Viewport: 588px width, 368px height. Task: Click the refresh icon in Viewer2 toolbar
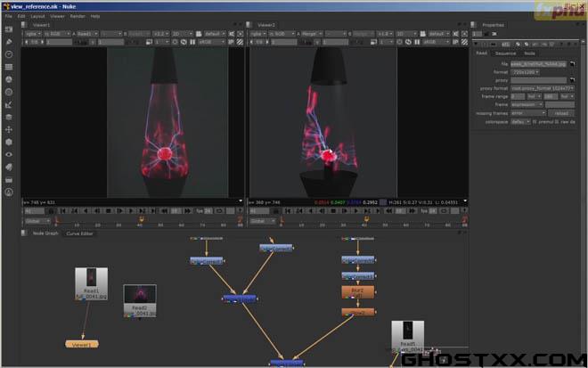tap(408, 42)
